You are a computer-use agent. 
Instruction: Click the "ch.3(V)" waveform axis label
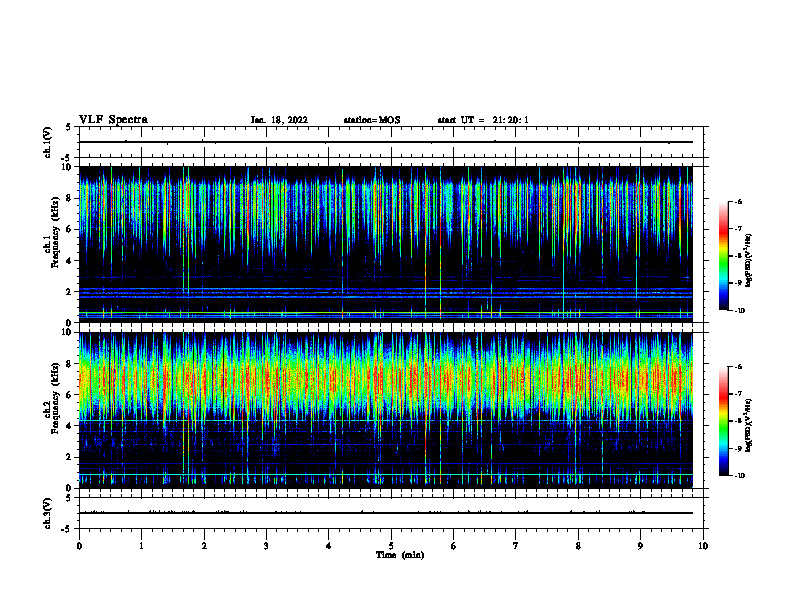click(48, 514)
